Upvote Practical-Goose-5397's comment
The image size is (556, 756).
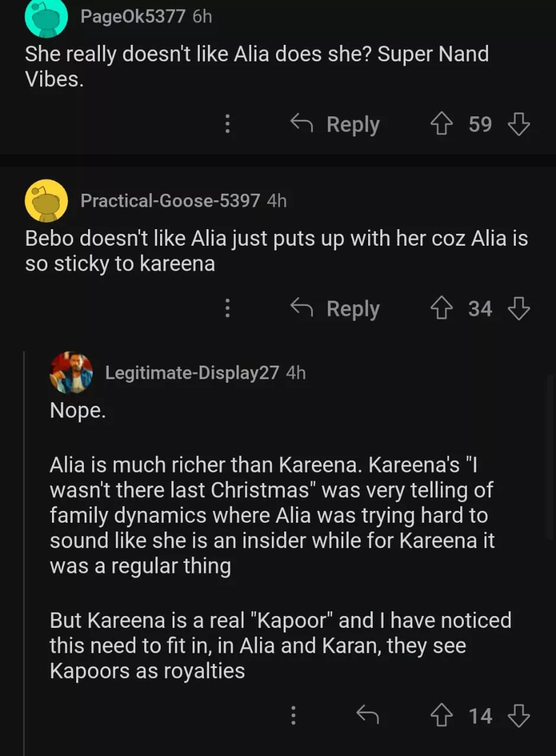(441, 308)
